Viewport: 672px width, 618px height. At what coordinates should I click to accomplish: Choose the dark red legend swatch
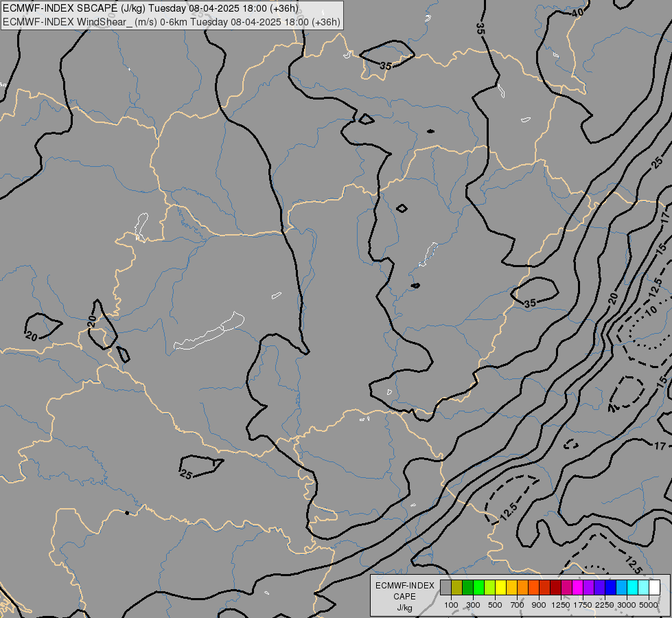click(x=555, y=588)
